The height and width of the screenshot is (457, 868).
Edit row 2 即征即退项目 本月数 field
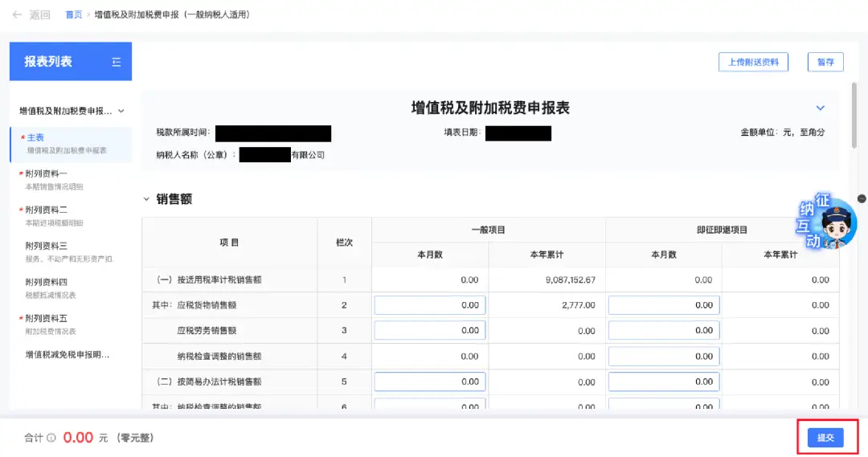664,305
